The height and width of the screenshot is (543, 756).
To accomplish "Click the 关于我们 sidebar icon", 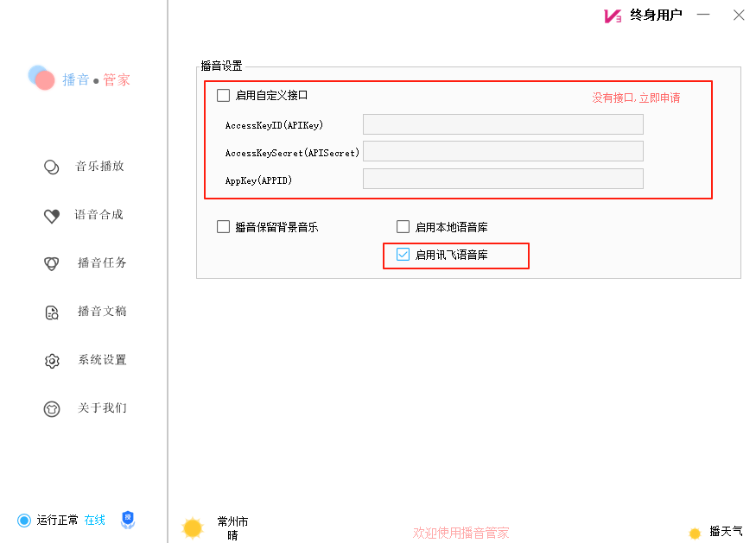I will pos(52,408).
